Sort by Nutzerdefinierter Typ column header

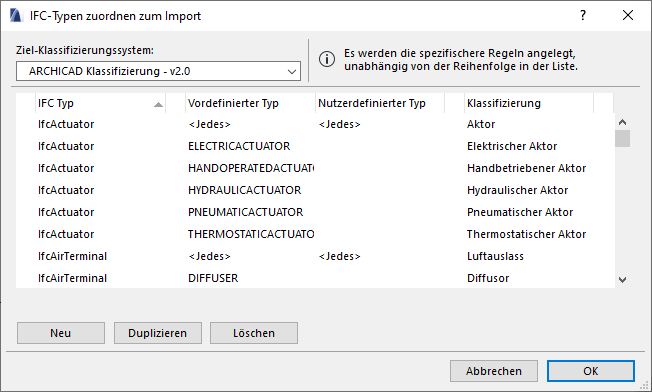(x=380, y=103)
